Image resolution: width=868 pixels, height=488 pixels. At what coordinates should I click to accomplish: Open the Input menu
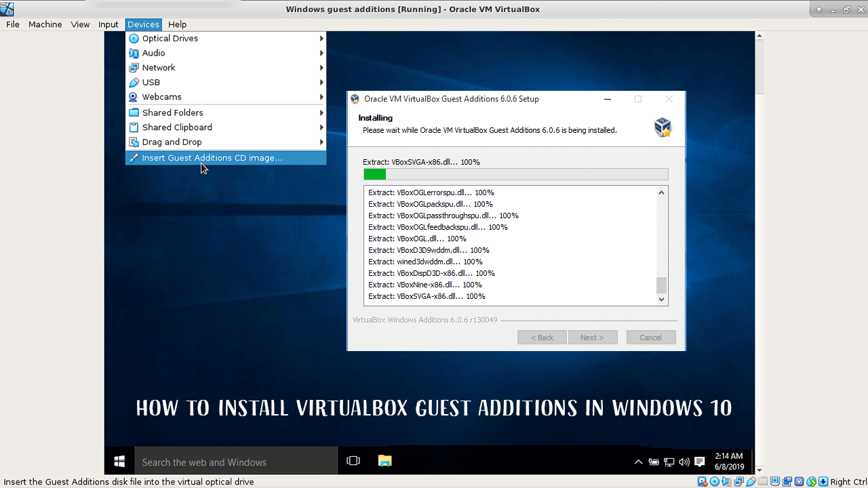click(108, 24)
